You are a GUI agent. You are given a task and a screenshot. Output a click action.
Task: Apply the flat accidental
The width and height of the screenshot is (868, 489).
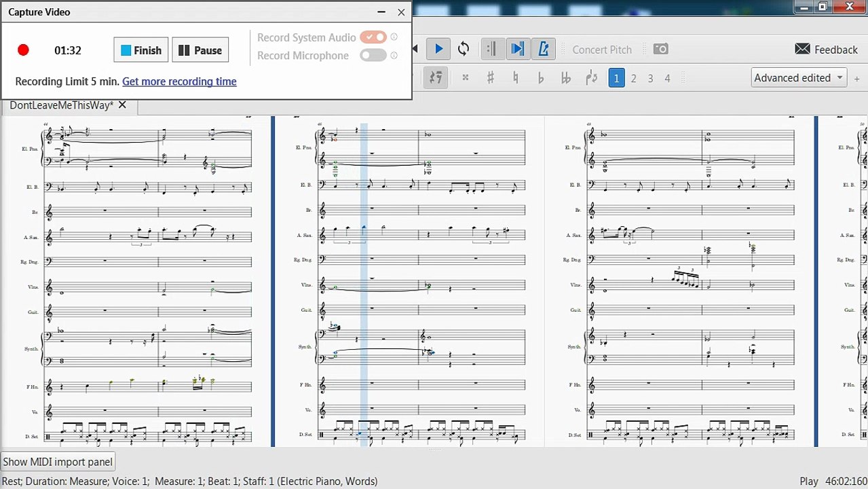(x=540, y=77)
